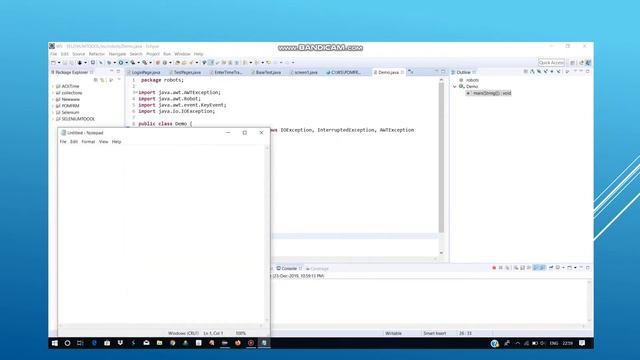Viewport: 640px width, 360px height.
Task: Open the Format menu in Notepad
Action: coord(88,142)
